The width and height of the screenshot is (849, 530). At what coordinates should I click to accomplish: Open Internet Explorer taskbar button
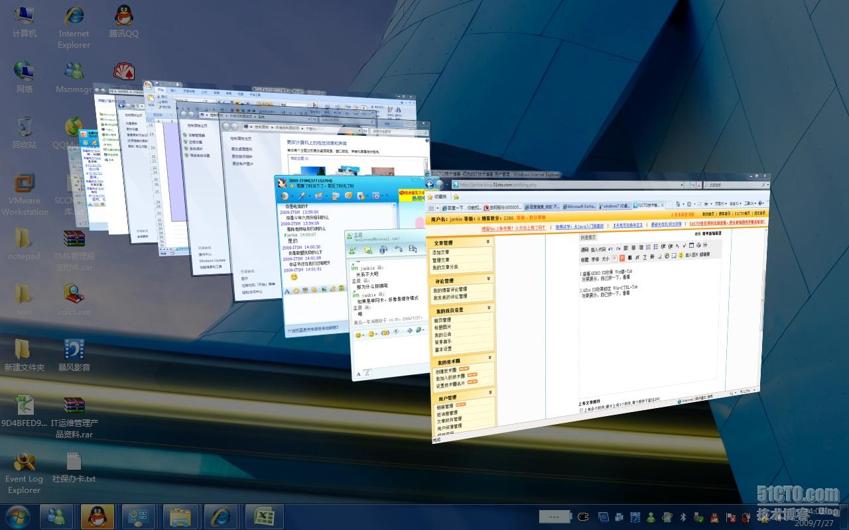point(221,516)
